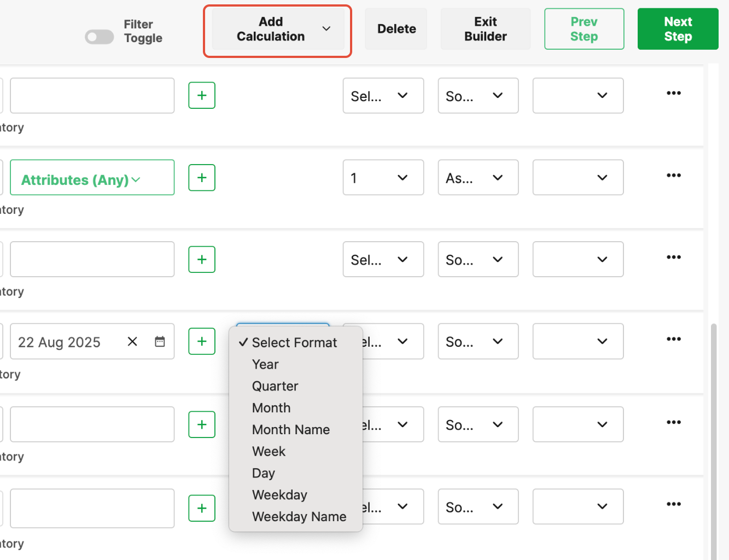
Task: Open the three-dot menu in the first row
Action: (x=673, y=94)
